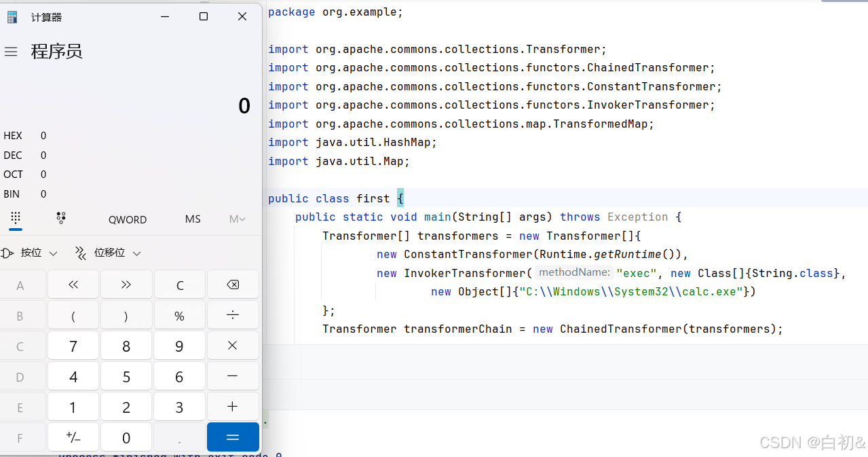
Task: Click the main method signature line
Action: [488, 217]
